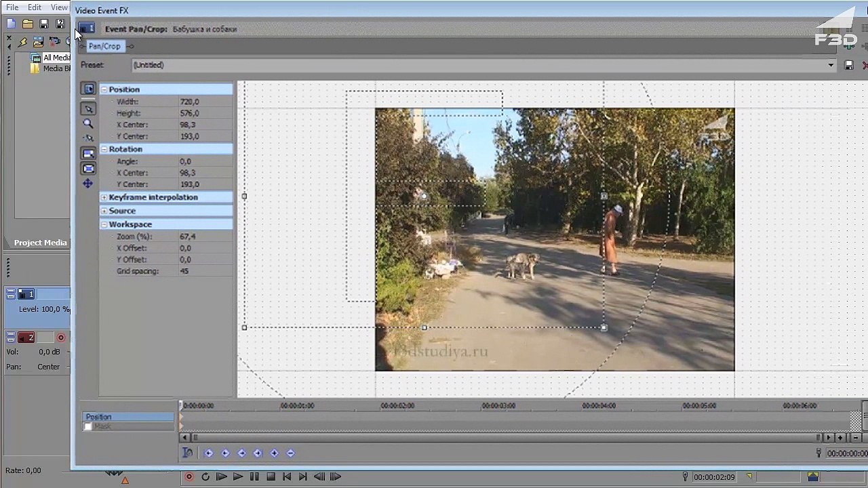The image size is (868, 488).
Task: Step to next frame button
Action: pos(335,476)
